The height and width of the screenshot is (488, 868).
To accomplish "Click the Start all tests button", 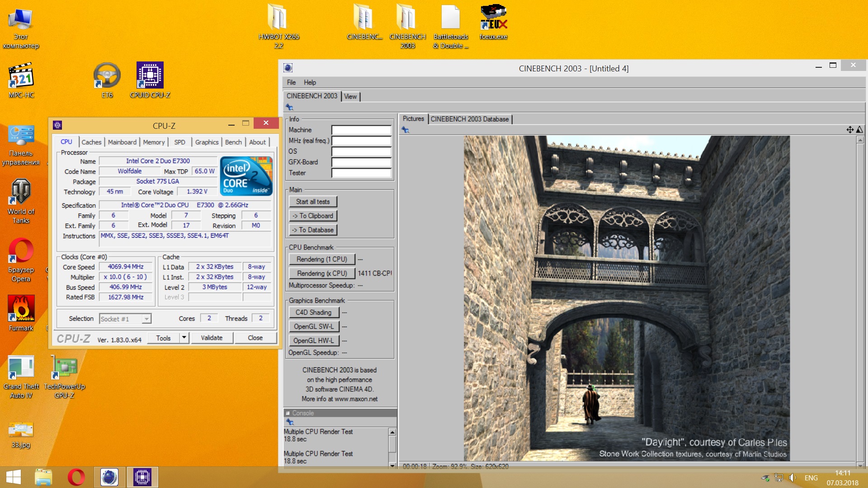I will pyautogui.click(x=313, y=202).
